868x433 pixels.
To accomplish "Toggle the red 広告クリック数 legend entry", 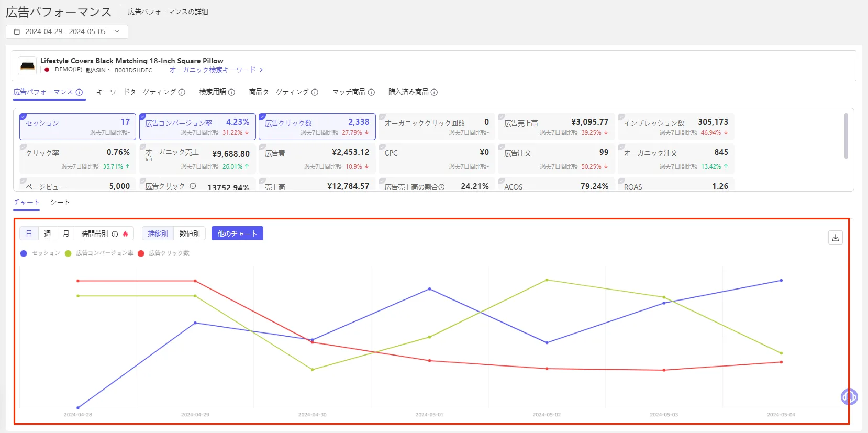I will point(164,253).
